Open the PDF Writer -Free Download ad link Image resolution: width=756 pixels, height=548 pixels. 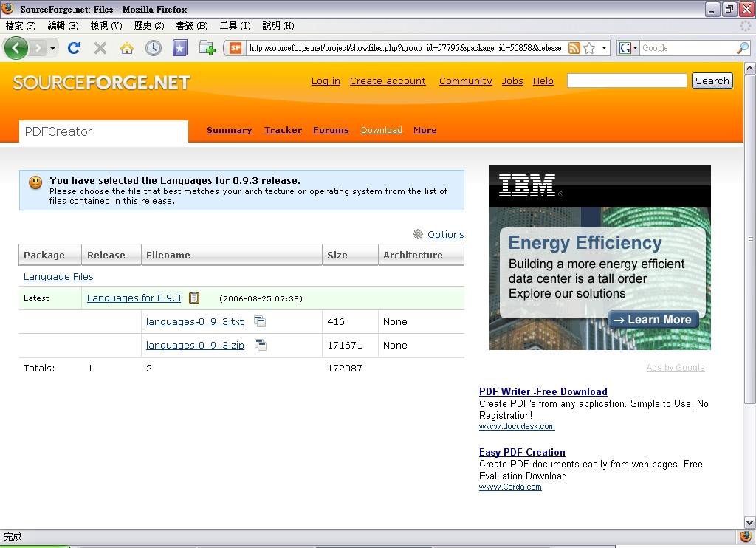coord(543,391)
